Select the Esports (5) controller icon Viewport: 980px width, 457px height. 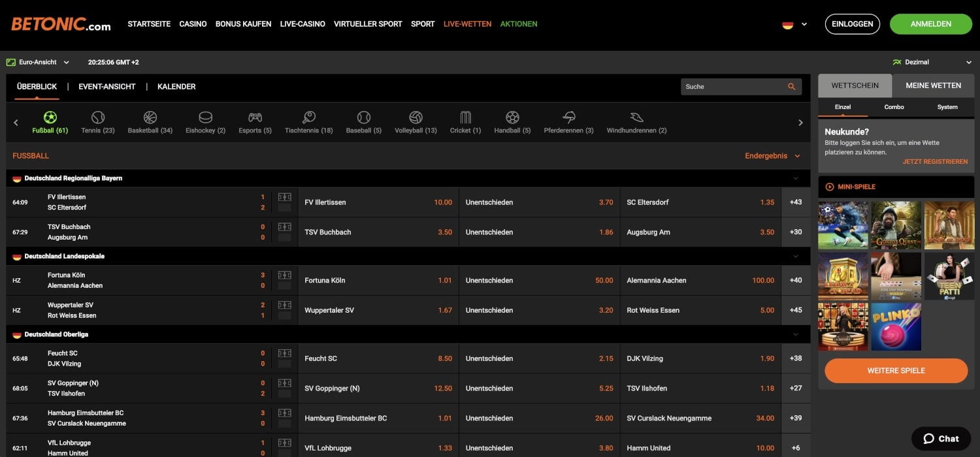(x=255, y=118)
